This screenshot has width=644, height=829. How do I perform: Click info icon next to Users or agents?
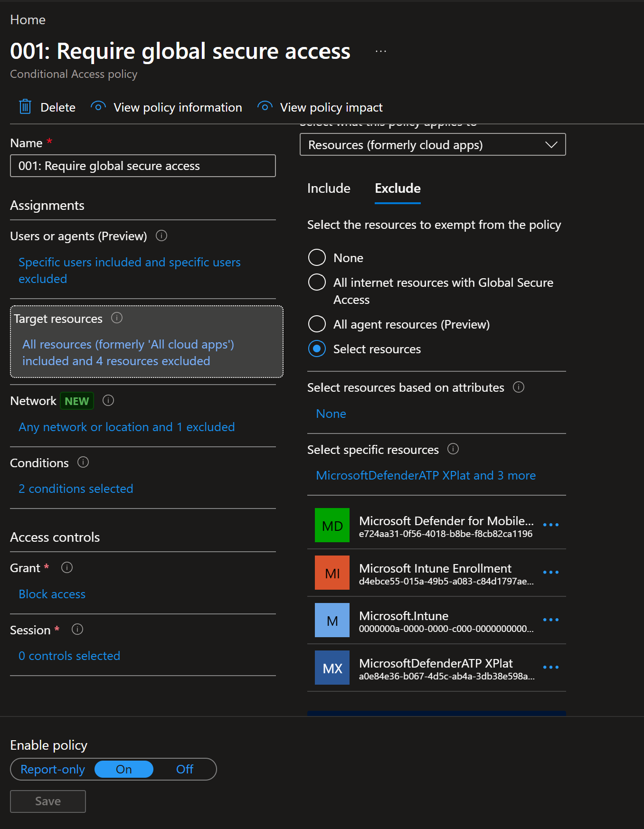(161, 236)
